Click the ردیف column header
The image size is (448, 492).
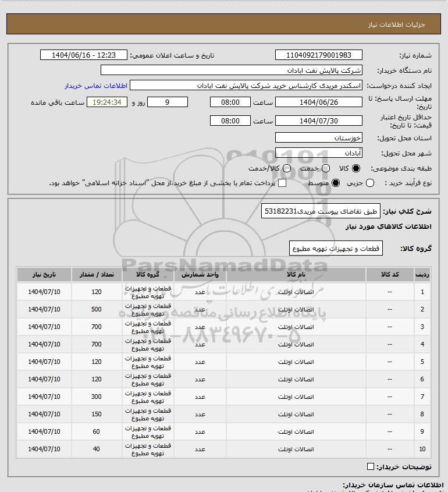point(422,275)
